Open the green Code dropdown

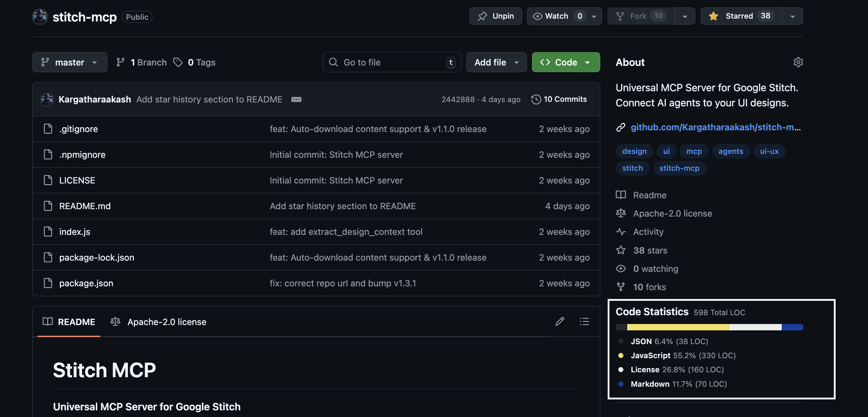click(x=566, y=62)
